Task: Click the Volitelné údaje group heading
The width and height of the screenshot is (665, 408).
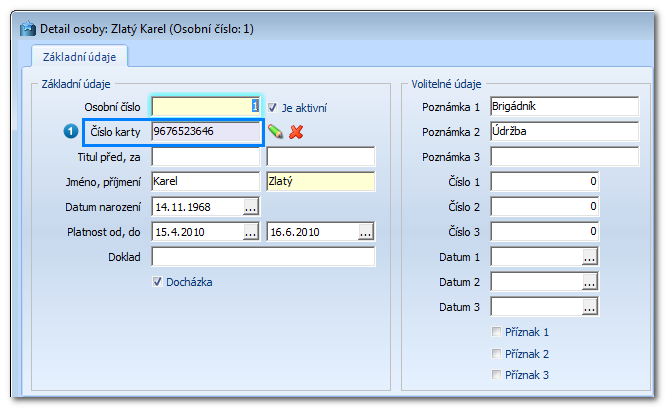Action: pos(446,84)
